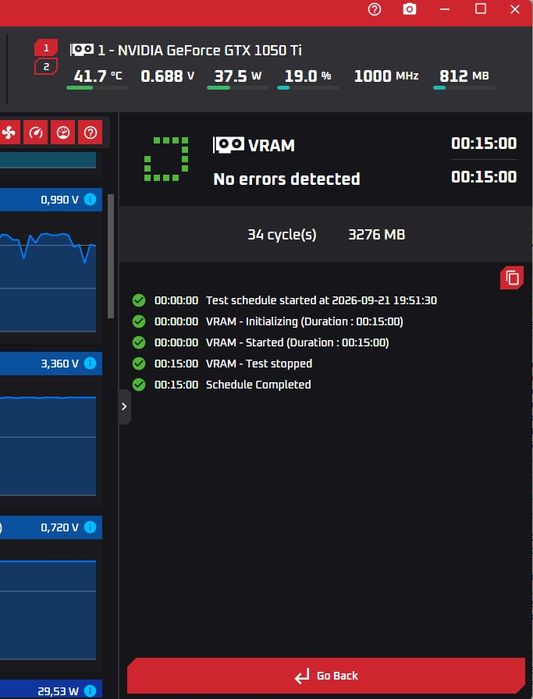This screenshot has width=533, height=699.
Task: Maximize the application window
Action: pos(480,9)
